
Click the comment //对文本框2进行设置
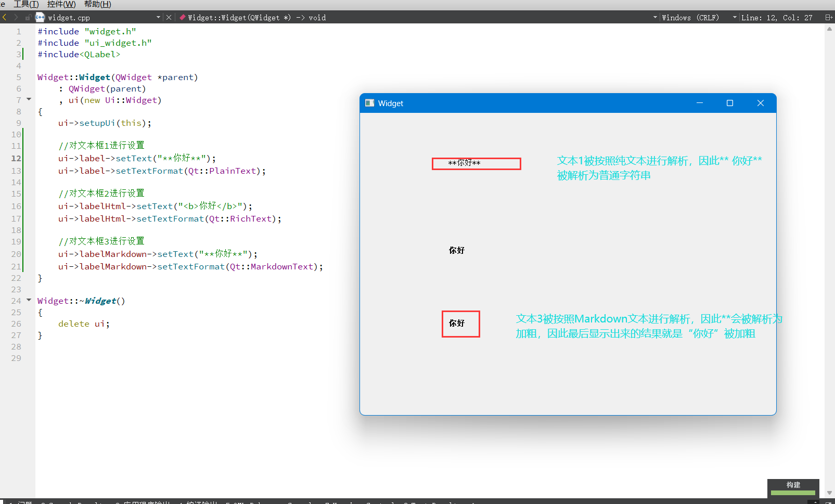101,193
